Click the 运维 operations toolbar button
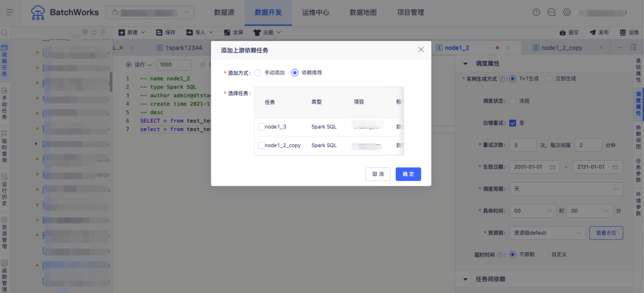 pos(629,32)
